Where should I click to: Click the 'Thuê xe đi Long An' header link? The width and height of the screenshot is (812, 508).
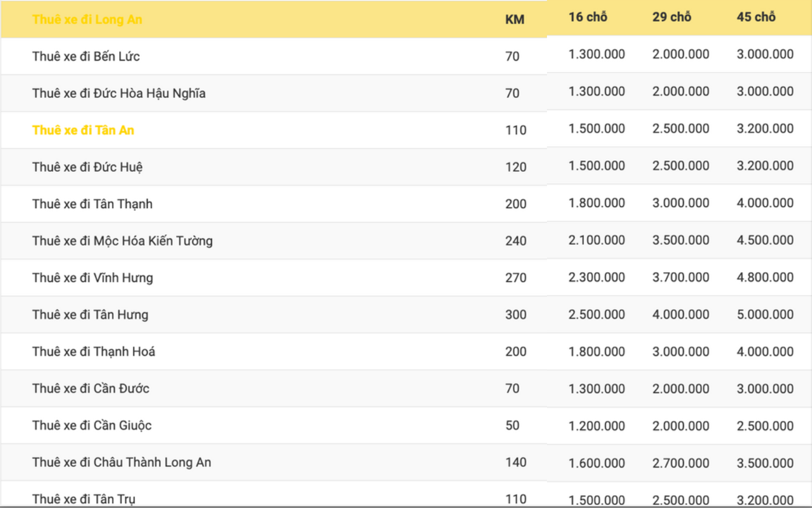click(87, 19)
